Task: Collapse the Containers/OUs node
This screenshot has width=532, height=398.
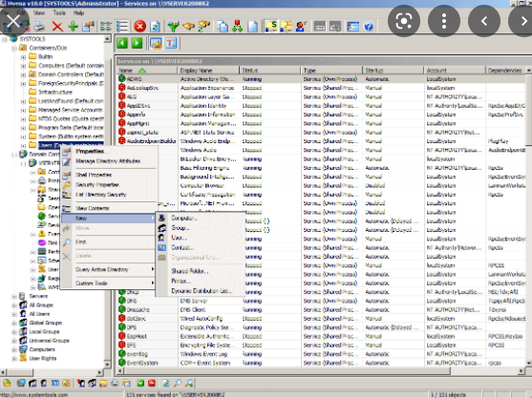Action: pyautogui.click(x=14, y=48)
